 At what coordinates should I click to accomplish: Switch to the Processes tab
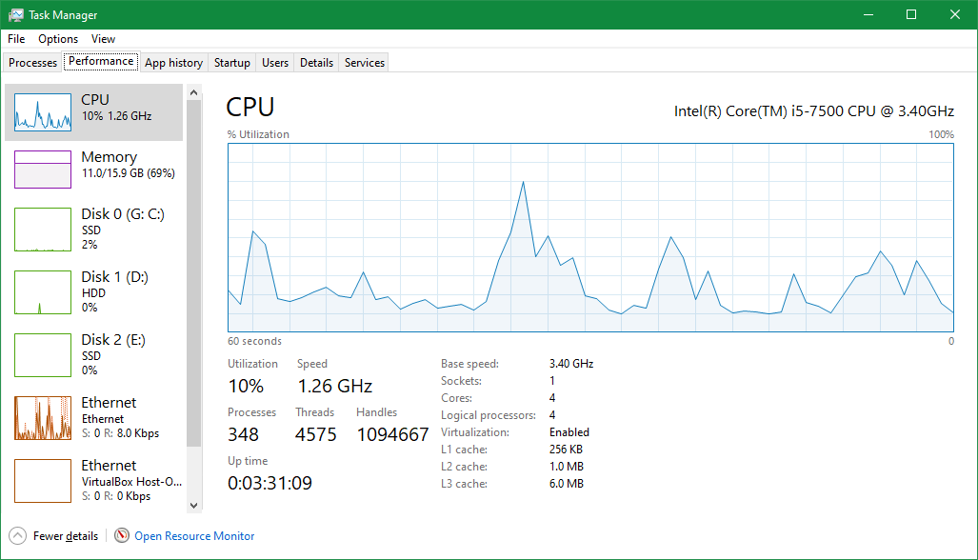[32, 62]
